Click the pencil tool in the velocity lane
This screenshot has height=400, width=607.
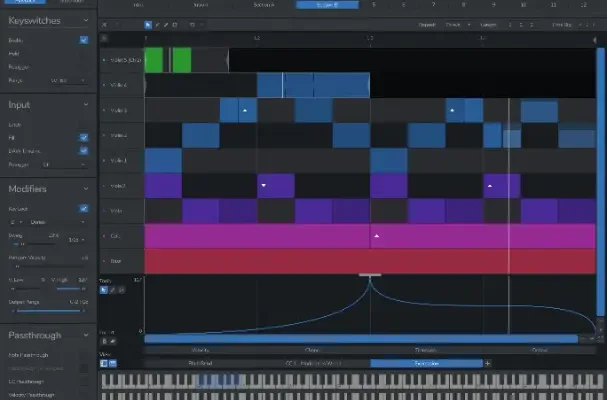point(113,289)
